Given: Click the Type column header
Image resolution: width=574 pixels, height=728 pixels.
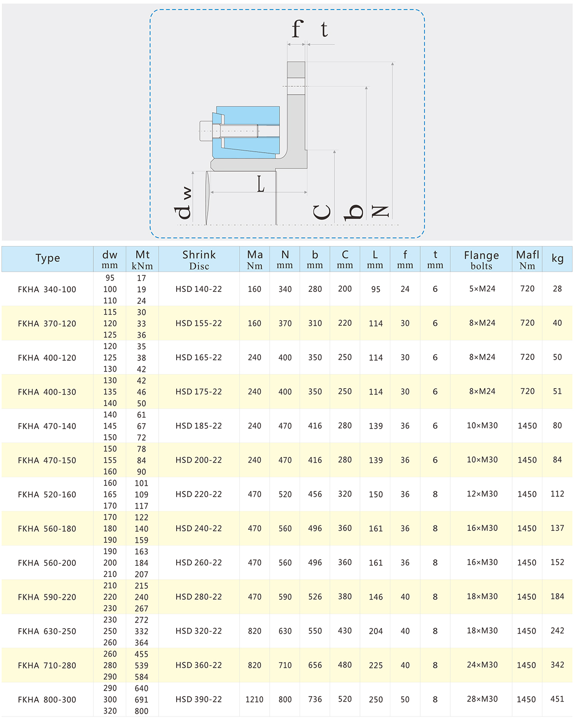Looking at the screenshot, I should (x=47, y=258).
